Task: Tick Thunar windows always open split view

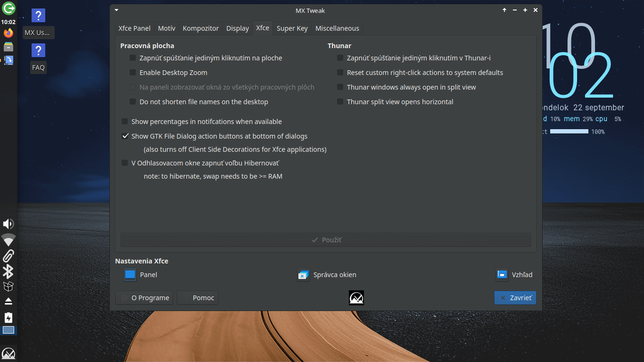Action: (x=340, y=87)
